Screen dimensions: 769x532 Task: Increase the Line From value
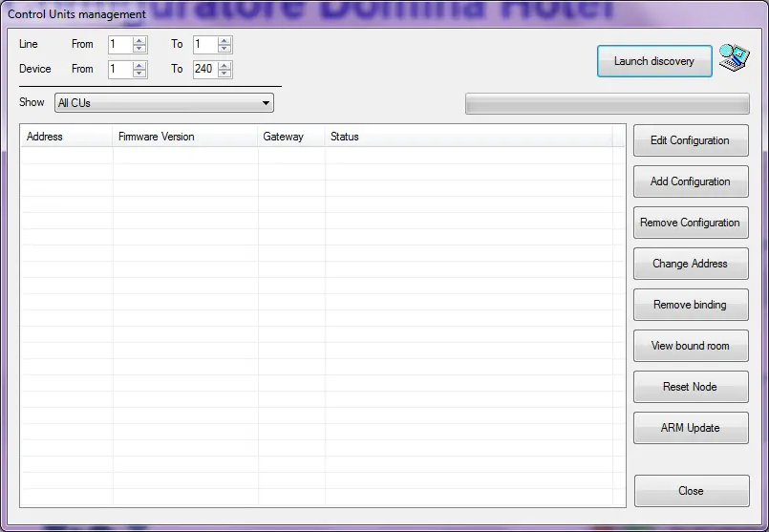tap(139, 41)
